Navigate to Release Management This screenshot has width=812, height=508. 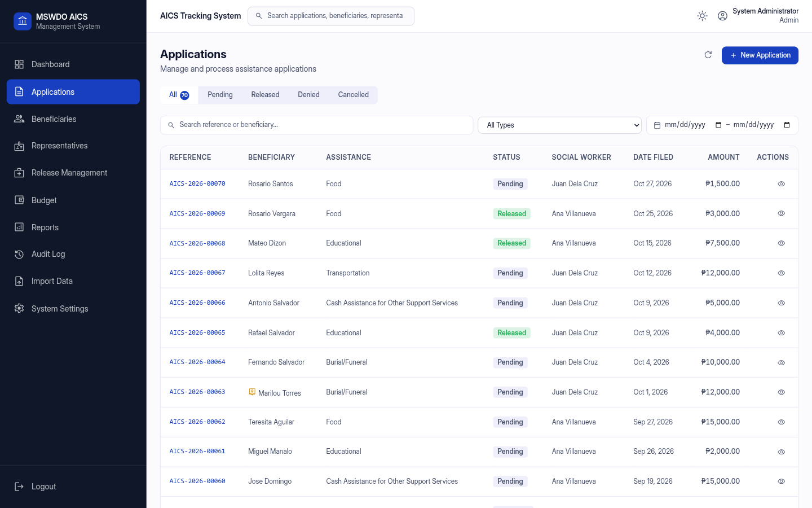(73, 173)
